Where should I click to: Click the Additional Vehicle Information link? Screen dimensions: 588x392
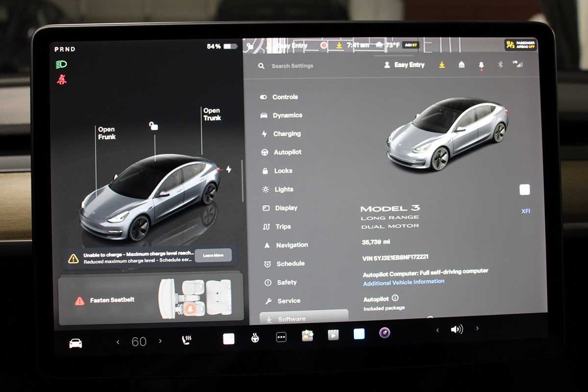pos(404,282)
